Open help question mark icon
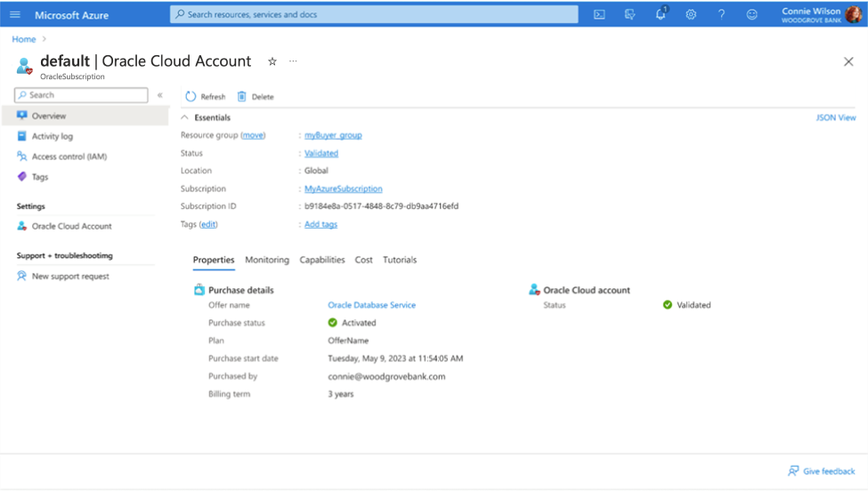Viewport: 868px width, 491px height. point(721,15)
